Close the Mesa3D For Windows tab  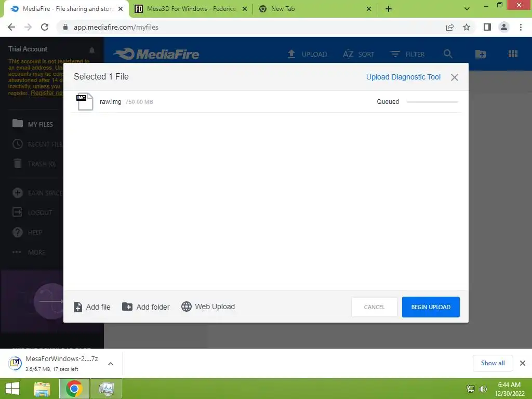pos(245,9)
